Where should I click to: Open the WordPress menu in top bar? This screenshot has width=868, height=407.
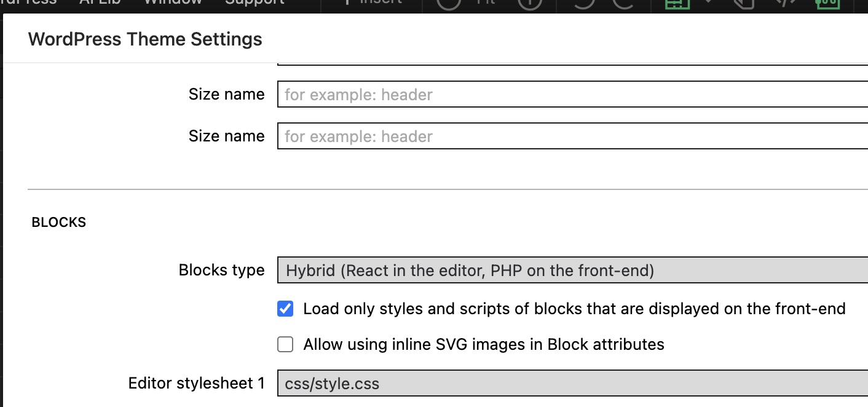[x=28, y=3]
